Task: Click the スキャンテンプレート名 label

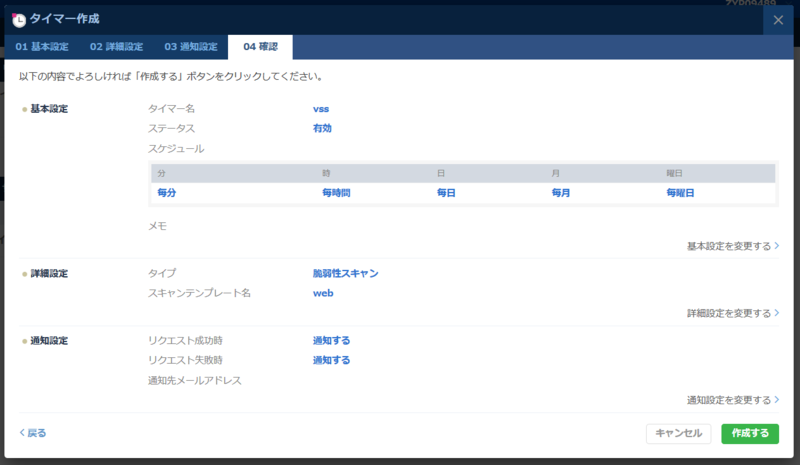Action: point(199,293)
